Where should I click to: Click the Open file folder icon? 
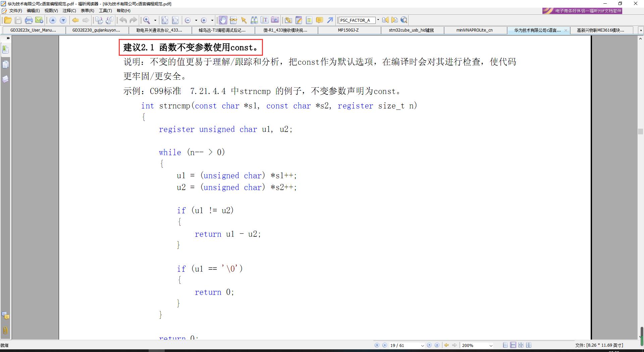8,20
